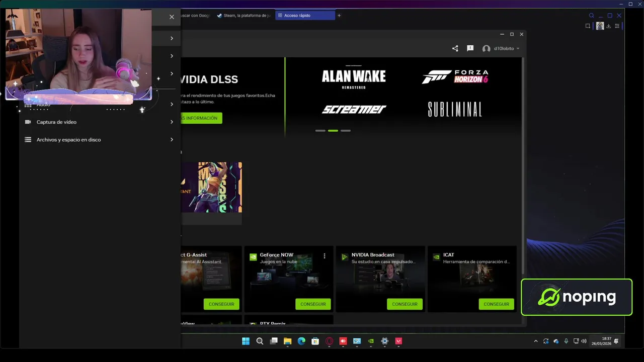Open the browser easy setup sliders icon
This screenshot has width=644, height=362.
click(x=617, y=26)
